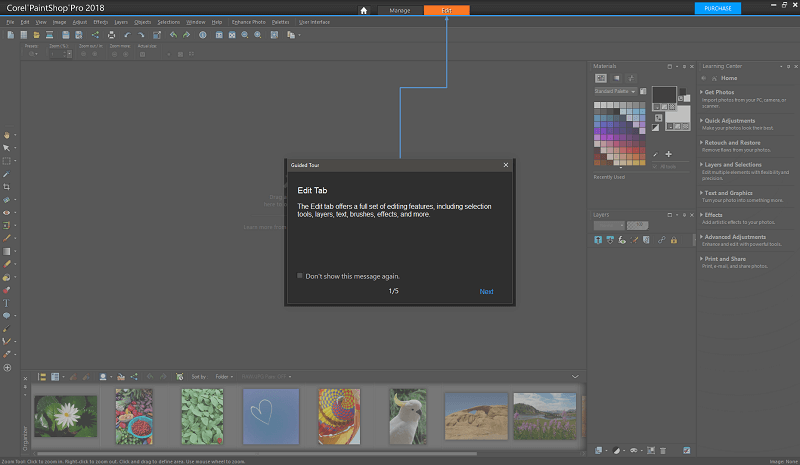This screenshot has width=800, height=465.
Task: Open the RAW/JPG Pairs dropdown
Action: click(x=267, y=377)
